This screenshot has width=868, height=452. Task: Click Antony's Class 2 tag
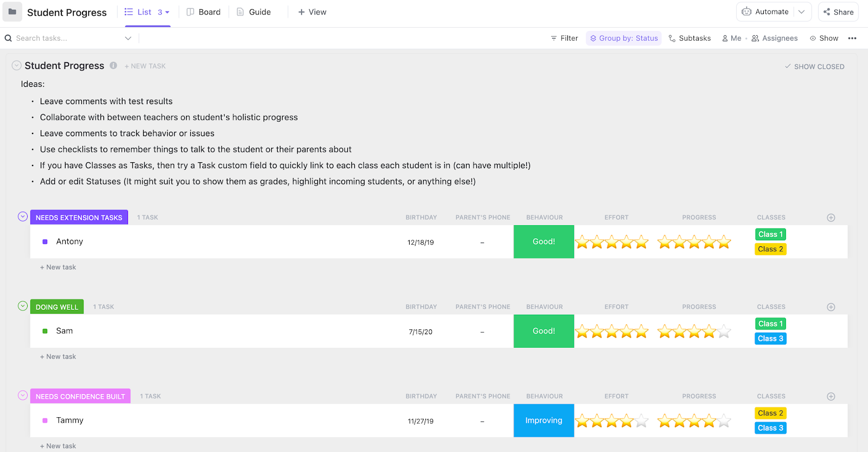(x=771, y=249)
